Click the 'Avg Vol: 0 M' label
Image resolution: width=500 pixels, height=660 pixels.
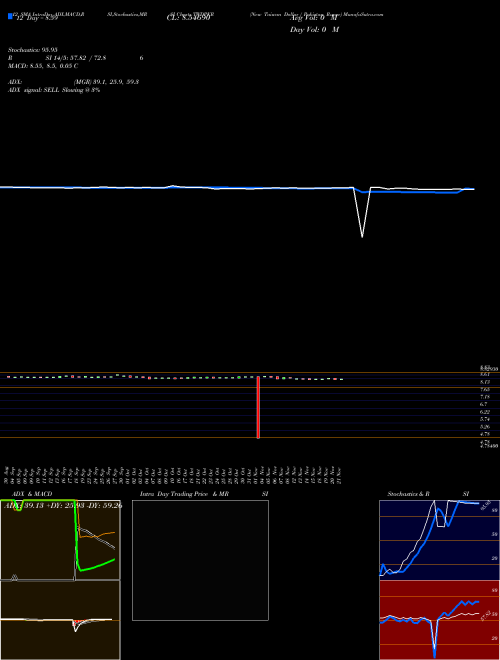314,18
